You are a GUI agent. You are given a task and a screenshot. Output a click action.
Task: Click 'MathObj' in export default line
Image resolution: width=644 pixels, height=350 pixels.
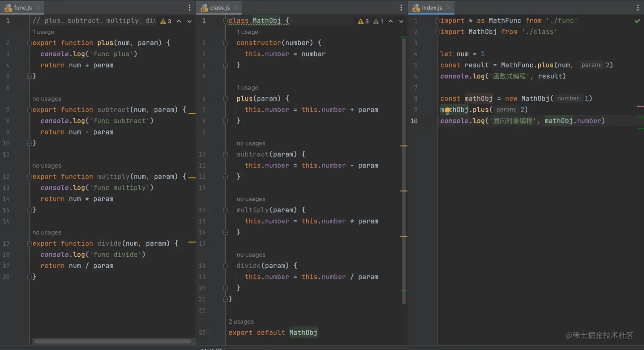tap(303, 333)
